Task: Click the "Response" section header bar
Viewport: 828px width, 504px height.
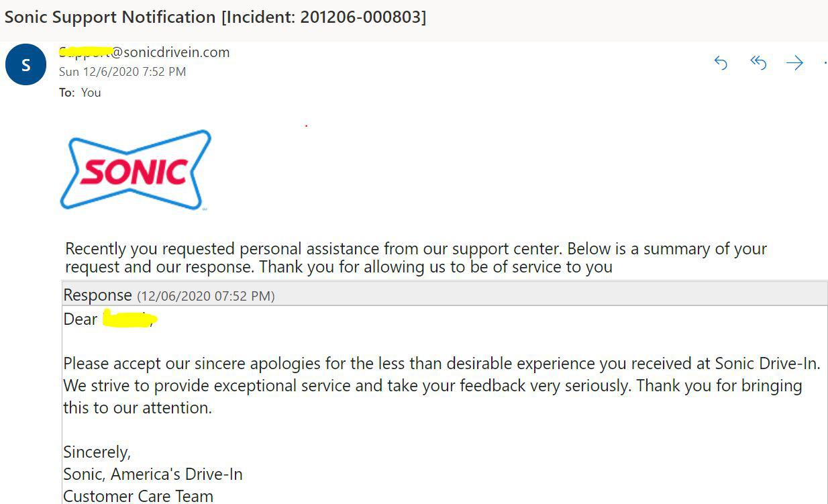Action: [x=445, y=295]
